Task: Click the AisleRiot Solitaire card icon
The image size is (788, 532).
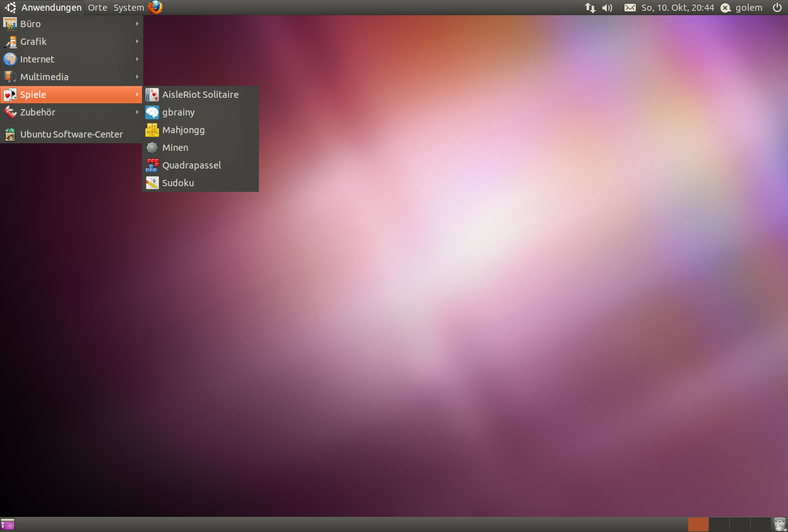Action: [x=152, y=95]
